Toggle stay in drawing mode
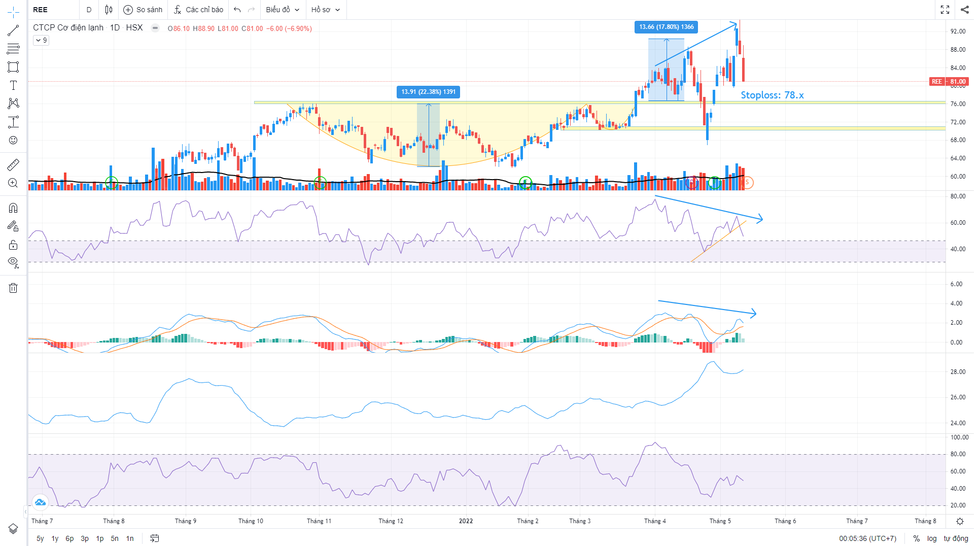Screen dimensions: 980x546 click(13, 226)
